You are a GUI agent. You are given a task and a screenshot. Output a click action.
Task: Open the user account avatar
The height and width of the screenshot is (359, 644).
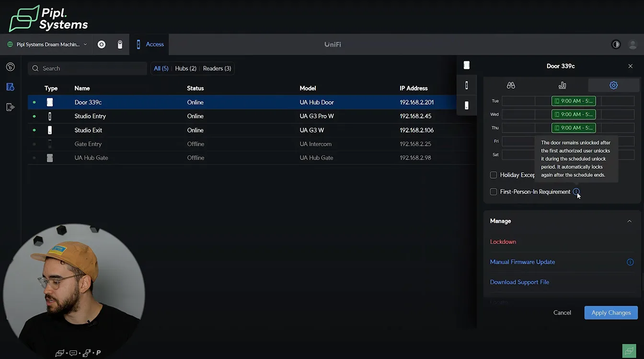tap(632, 45)
